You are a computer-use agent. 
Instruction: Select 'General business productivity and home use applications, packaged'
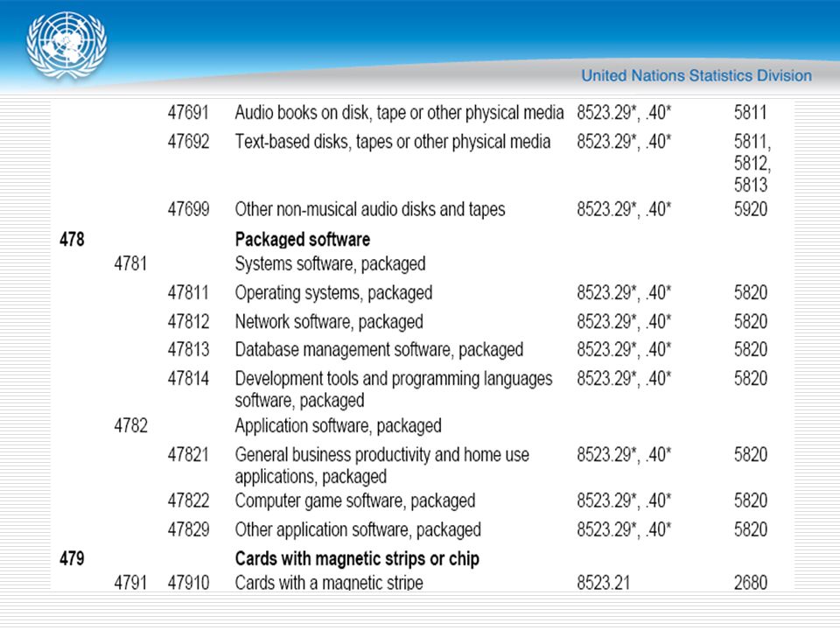click(x=382, y=465)
